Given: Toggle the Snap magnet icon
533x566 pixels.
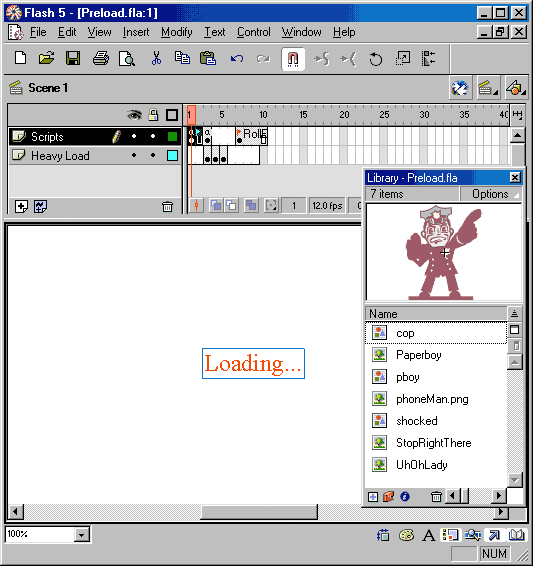Looking at the screenshot, I should point(293,59).
